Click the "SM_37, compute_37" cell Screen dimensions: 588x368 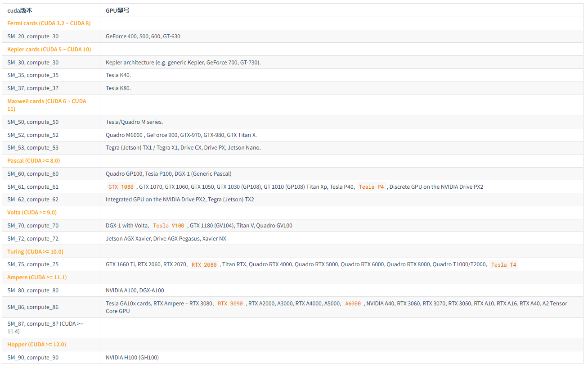(51, 88)
